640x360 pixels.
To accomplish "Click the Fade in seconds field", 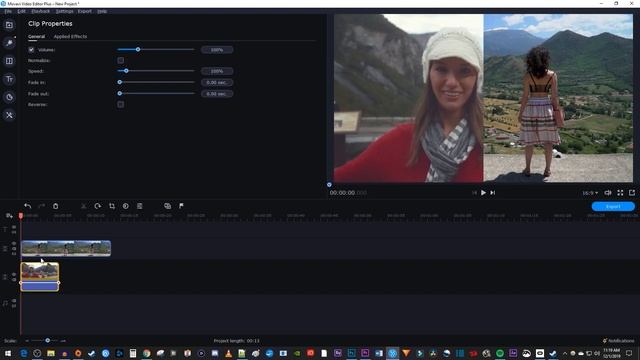I will click(217, 82).
